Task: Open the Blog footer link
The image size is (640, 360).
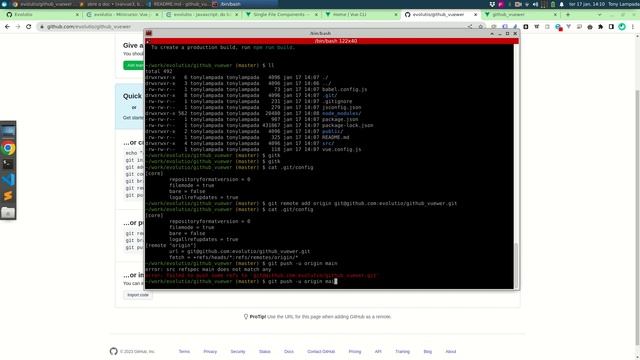Action: pos(427,351)
